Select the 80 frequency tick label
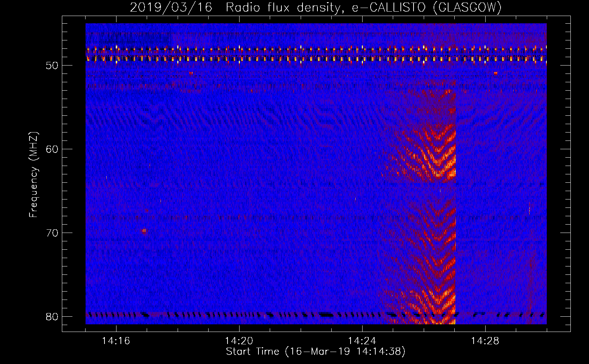The image size is (589, 364). click(x=52, y=317)
